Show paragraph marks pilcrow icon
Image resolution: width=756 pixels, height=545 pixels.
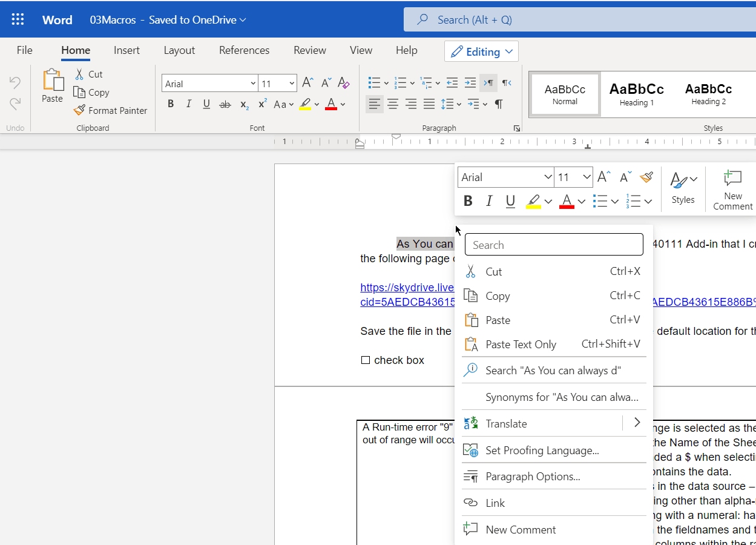(x=498, y=104)
